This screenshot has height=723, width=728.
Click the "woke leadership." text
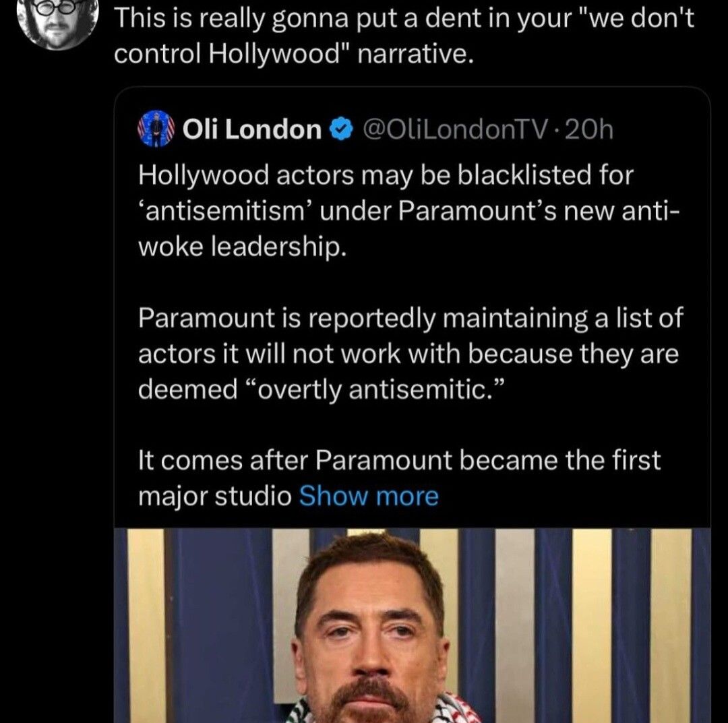(x=243, y=247)
